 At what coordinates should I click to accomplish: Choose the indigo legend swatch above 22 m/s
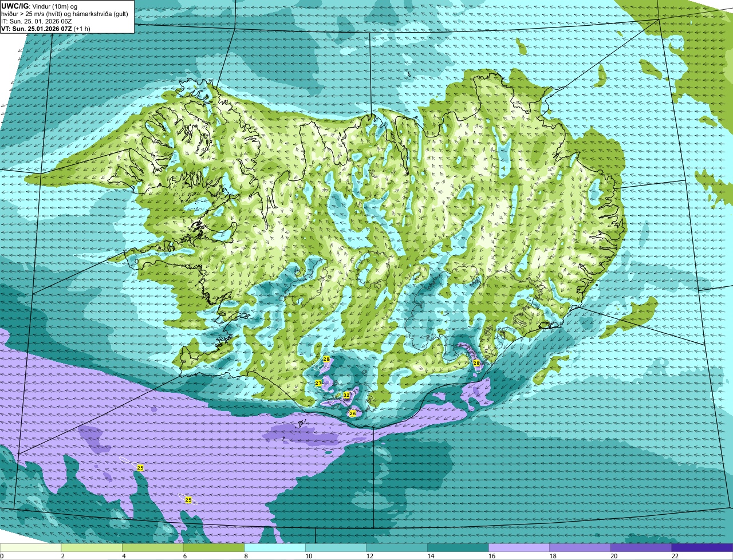coord(703,548)
